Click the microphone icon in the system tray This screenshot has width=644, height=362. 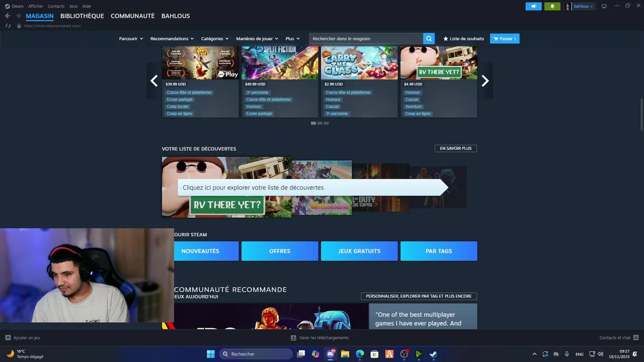click(x=567, y=354)
